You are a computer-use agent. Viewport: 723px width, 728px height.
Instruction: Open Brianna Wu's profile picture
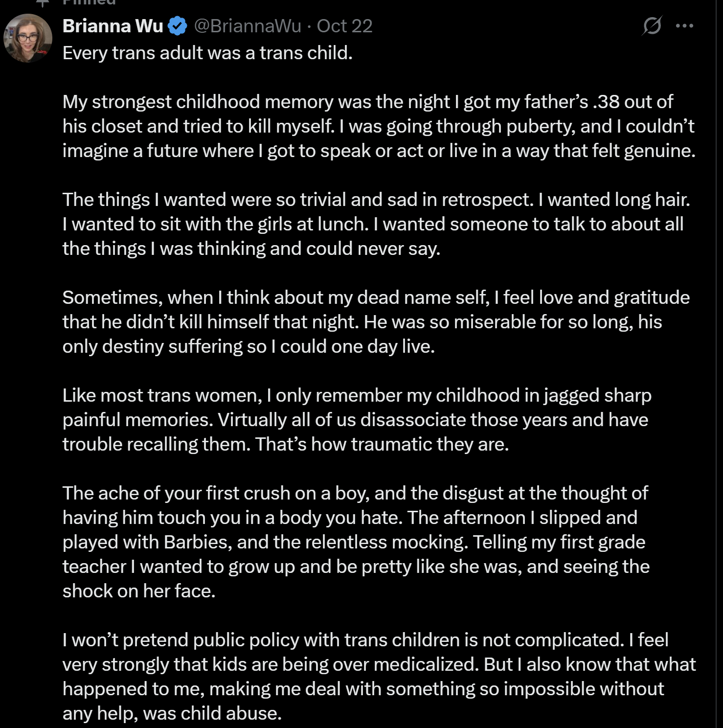pos(28,38)
